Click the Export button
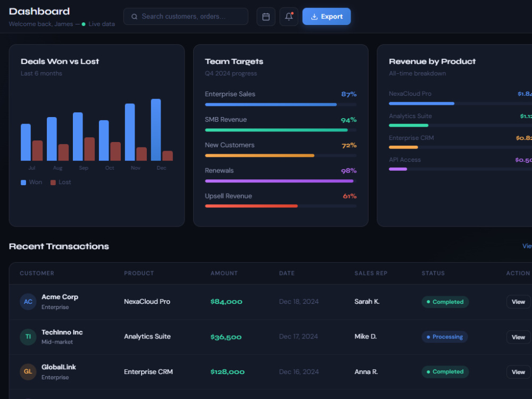The width and height of the screenshot is (532, 399). pos(327,16)
